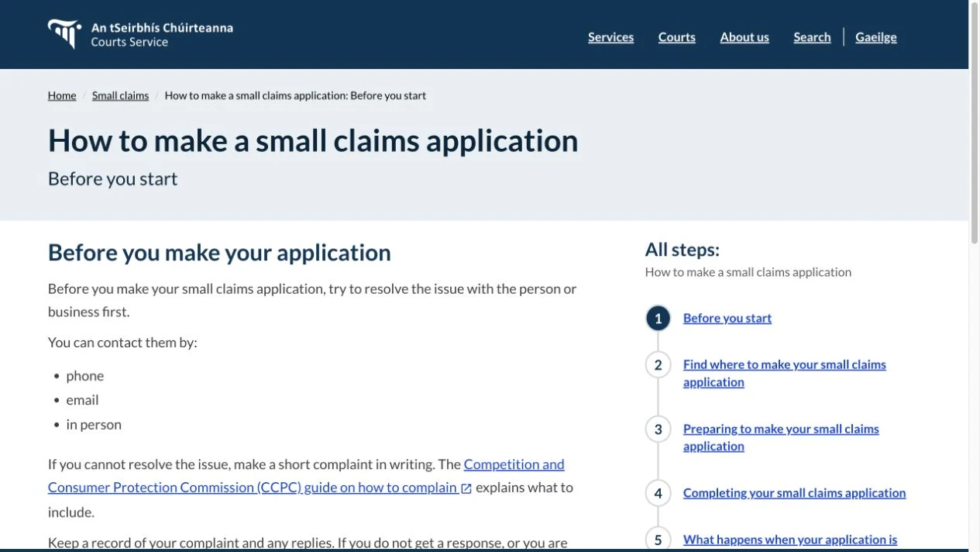Open the CCPC guide on how to complain link
Screen dimensions: 980x552
click(x=306, y=476)
